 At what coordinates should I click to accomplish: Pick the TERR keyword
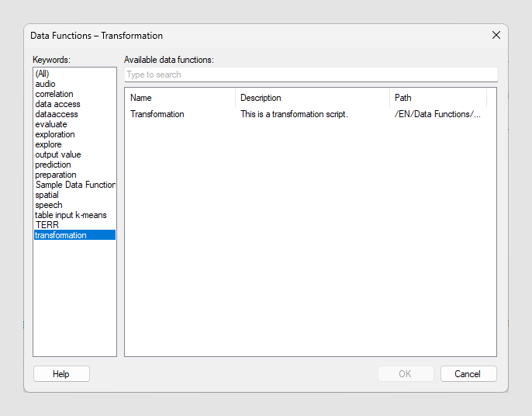click(x=47, y=225)
